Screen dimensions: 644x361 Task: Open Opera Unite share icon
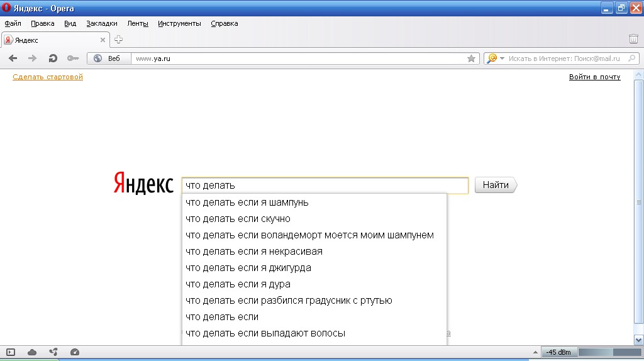click(53, 352)
